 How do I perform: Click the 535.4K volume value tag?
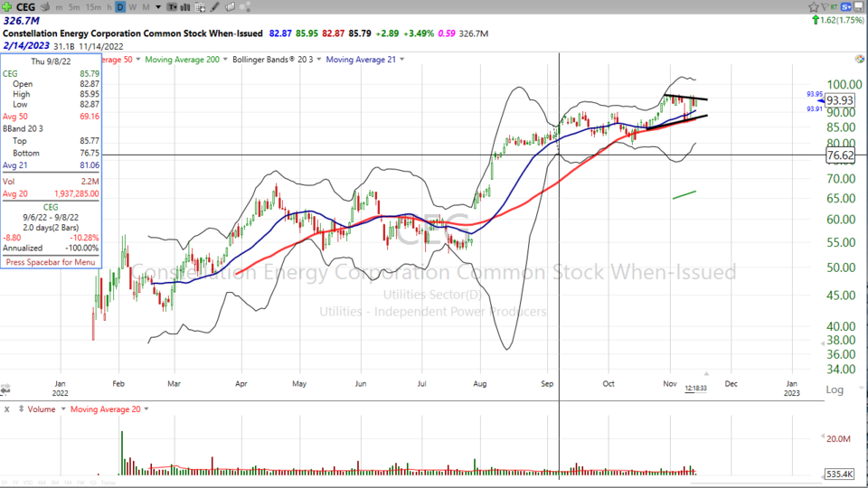(839, 474)
